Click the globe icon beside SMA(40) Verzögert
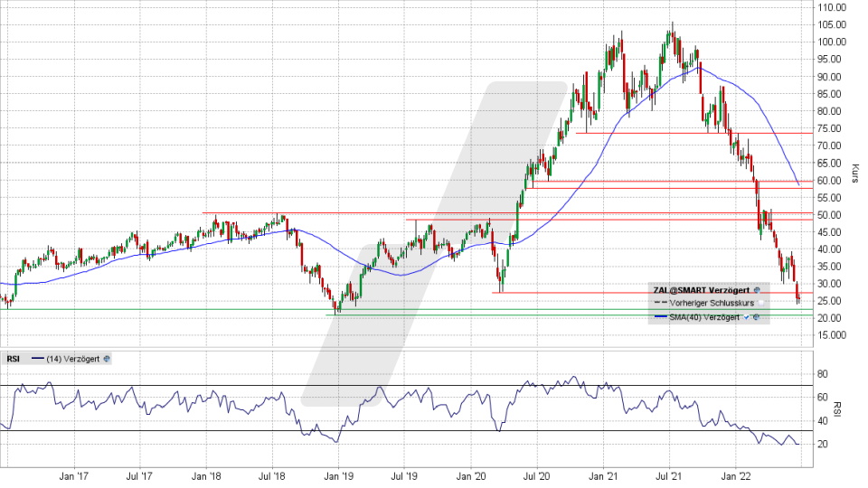This screenshot has width=868, height=488. click(756, 317)
